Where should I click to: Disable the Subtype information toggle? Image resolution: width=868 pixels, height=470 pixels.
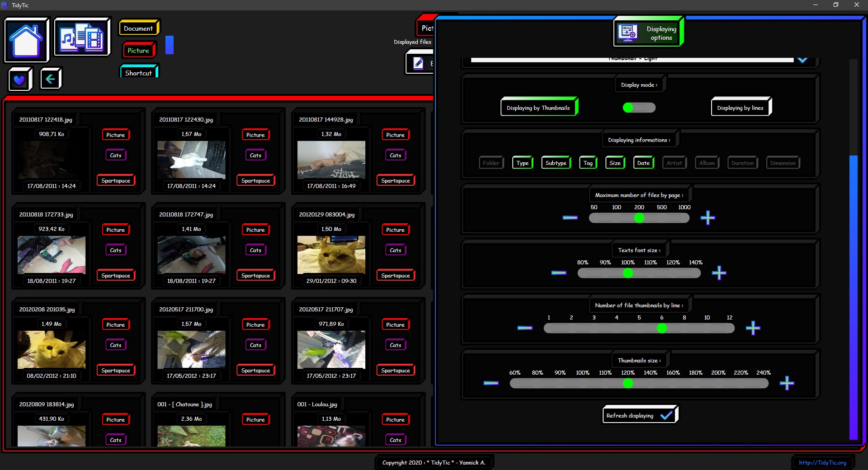point(556,163)
